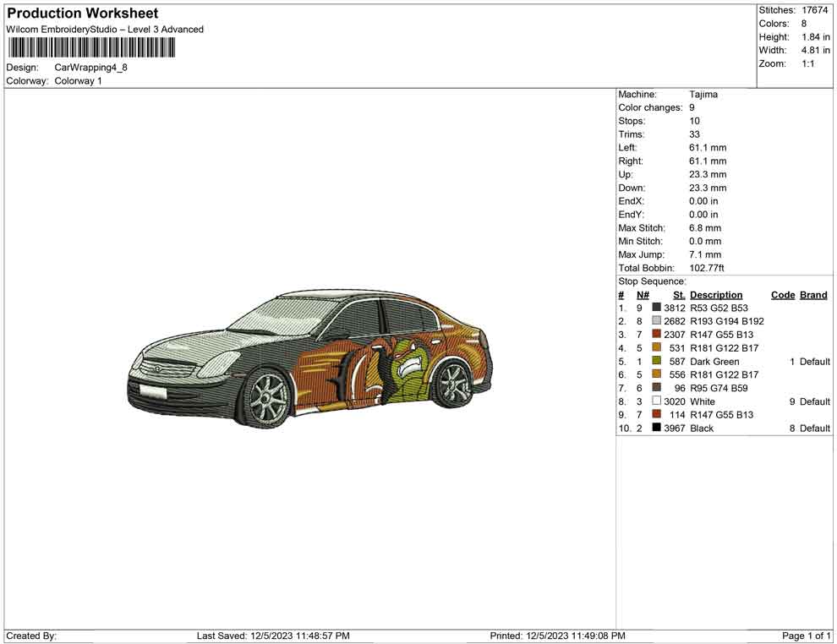
Task: Pick the White thread swatch in stop 8
Action: 657,401
